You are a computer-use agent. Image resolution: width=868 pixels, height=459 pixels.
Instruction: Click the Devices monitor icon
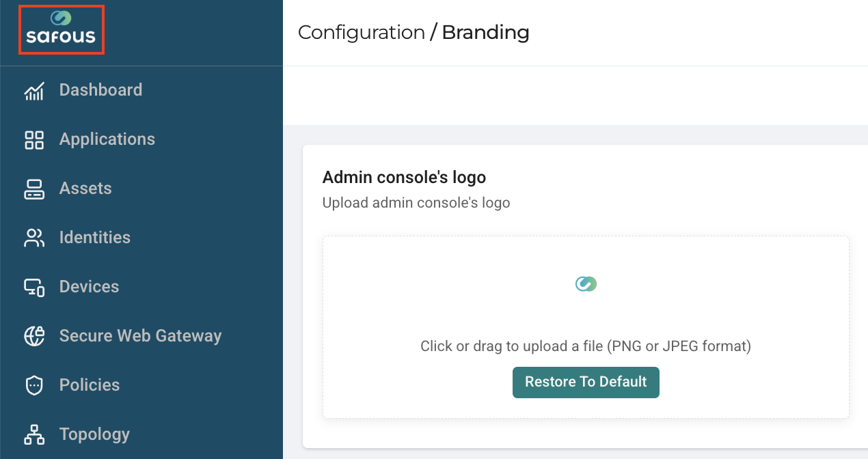(34, 288)
